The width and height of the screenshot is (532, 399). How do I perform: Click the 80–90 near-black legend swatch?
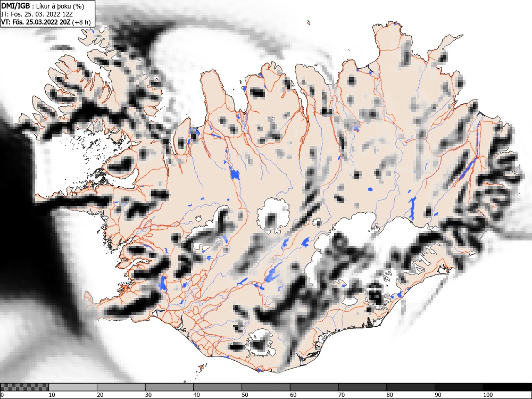[x=410, y=387]
